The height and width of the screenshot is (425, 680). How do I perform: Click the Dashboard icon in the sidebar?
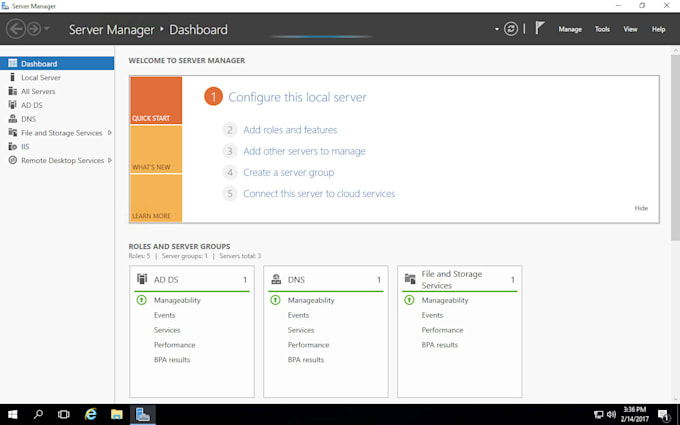[x=13, y=63]
